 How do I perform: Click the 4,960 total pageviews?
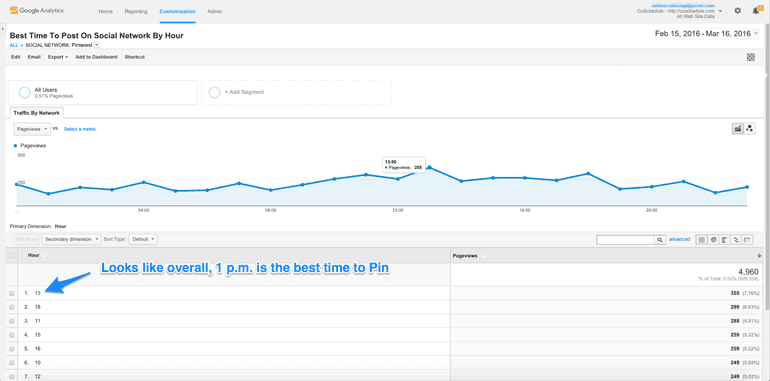[749, 272]
